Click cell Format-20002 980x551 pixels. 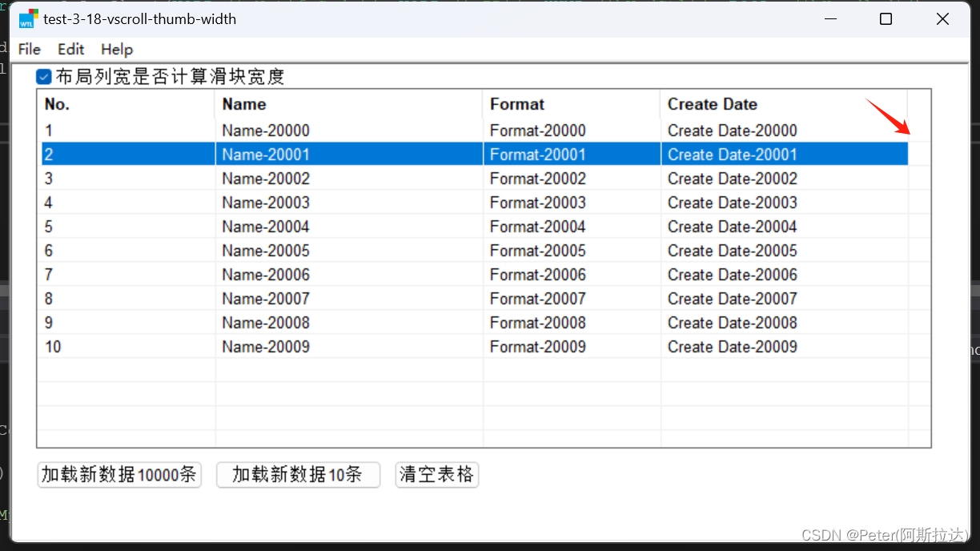(x=572, y=179)
